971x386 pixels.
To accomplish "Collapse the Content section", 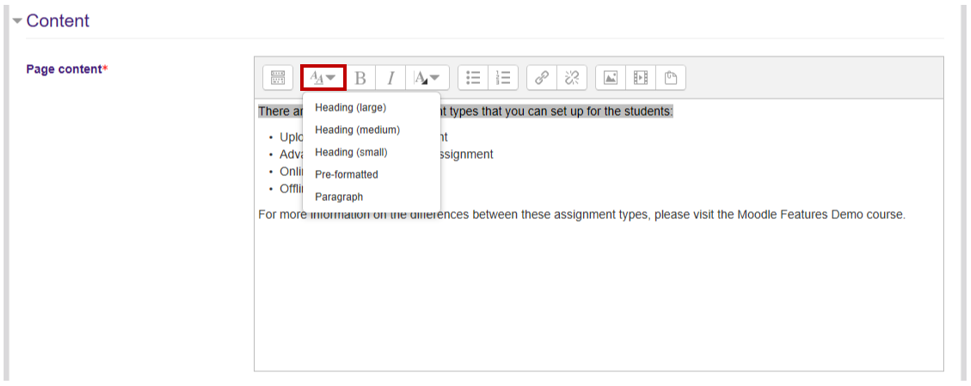I will (x=17, y=21).
